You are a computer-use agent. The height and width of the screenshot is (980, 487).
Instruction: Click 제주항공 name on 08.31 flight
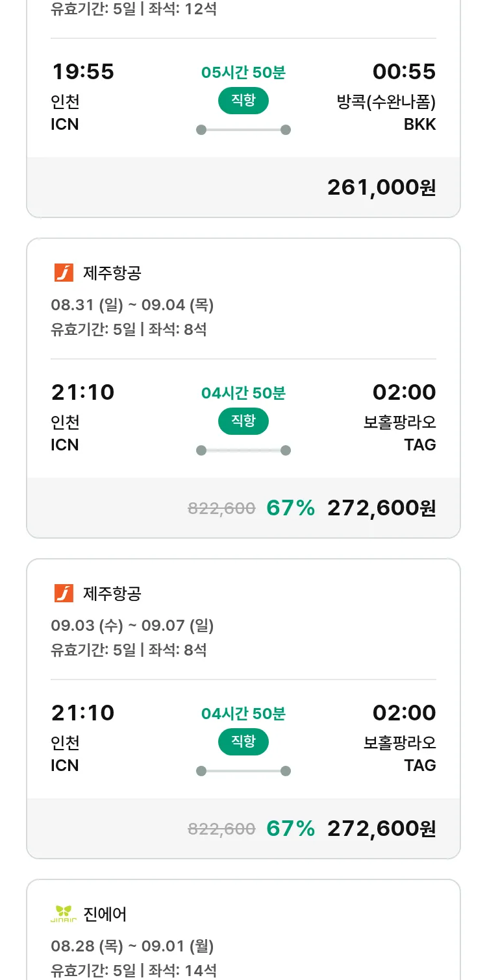point(112,273)
